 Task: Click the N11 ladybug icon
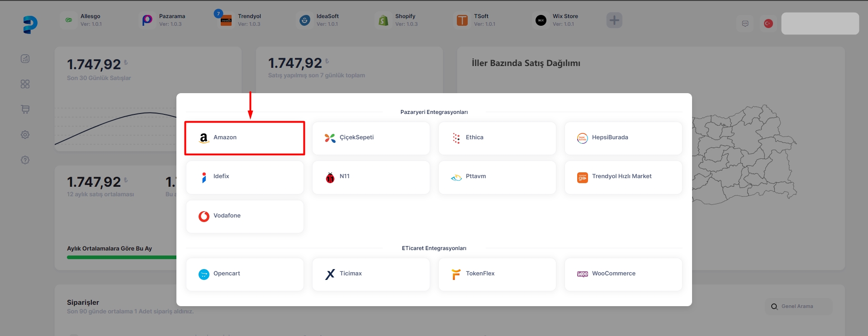(330, 177)
